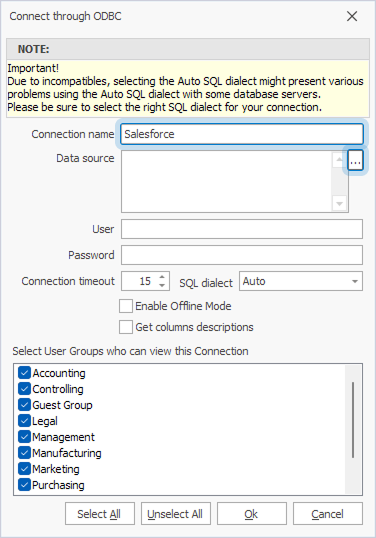Image resolution: width=376 pixels, height=538 pixels.
Task: Uncheck the Guest Group checkbox
Action: tap(24, 405)
